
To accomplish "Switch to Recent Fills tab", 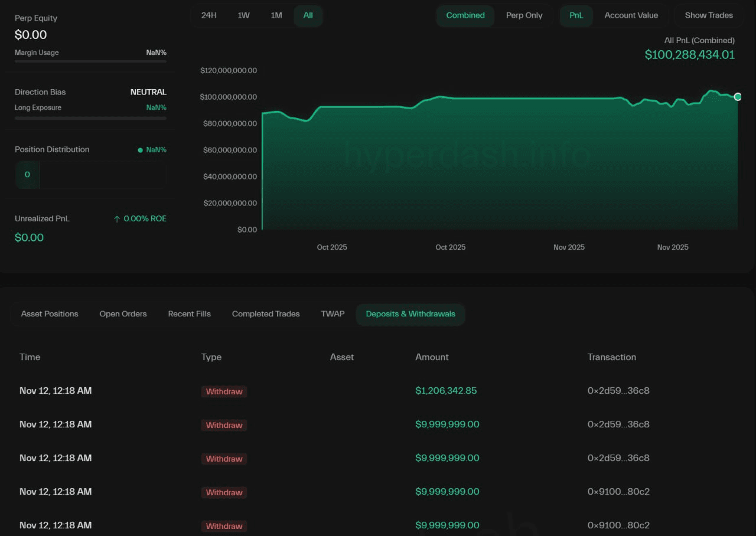I will (189, 314).
